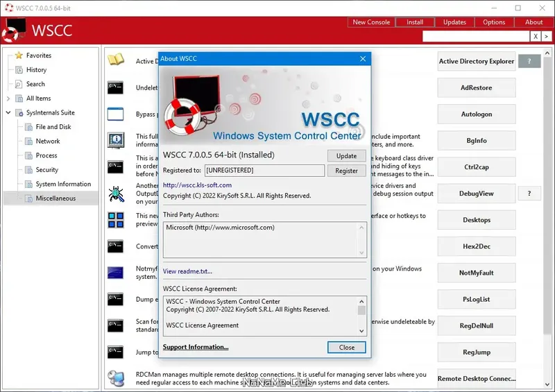Launch the Ctrl2cap button
This screenshot has width=555, height=392.
pos(477,167)
